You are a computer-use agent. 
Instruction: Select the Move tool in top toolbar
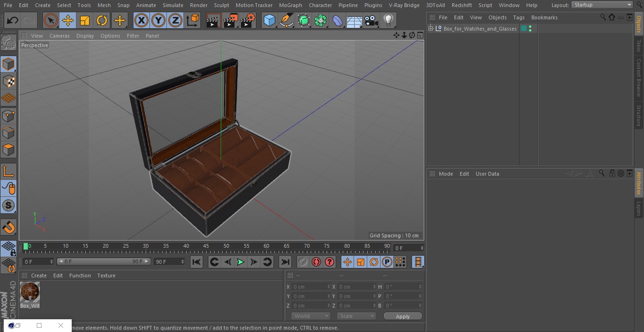[68, 21]
